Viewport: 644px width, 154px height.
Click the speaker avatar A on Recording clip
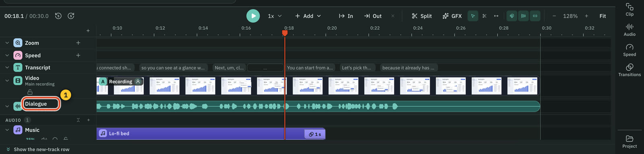(103, 81)
